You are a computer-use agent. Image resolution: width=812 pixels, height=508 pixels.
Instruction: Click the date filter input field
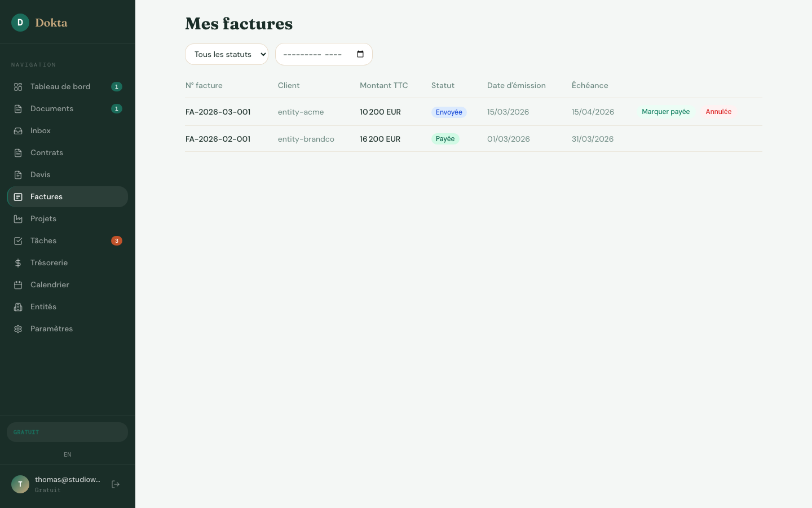pyautogui.click(x=313, y=54)
